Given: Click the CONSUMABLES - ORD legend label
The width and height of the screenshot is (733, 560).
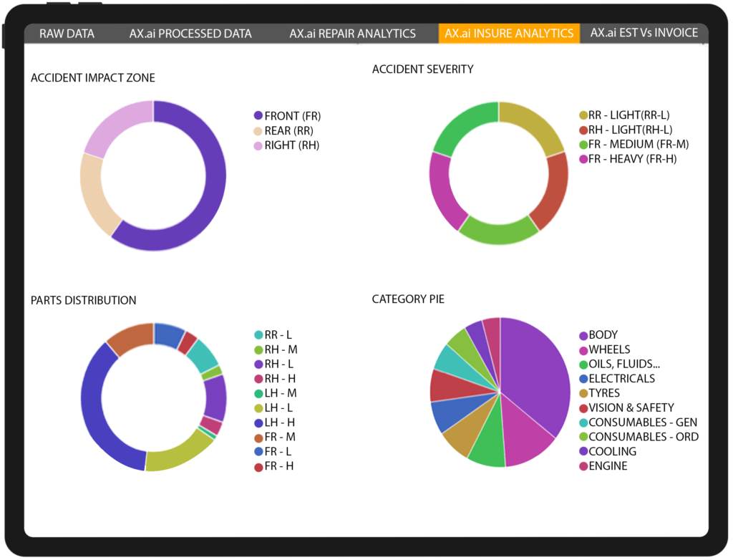Looking at the screenshot, I should 644,437.
